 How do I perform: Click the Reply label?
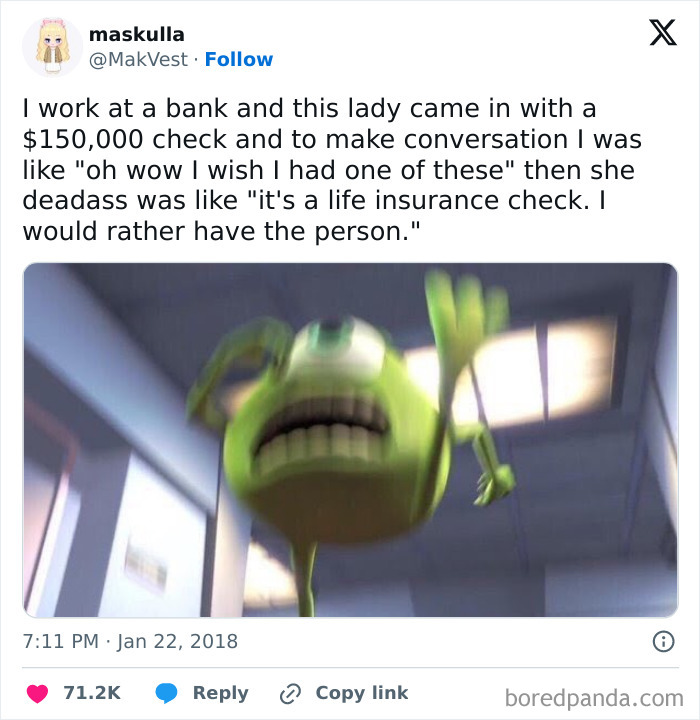[220, 693]
